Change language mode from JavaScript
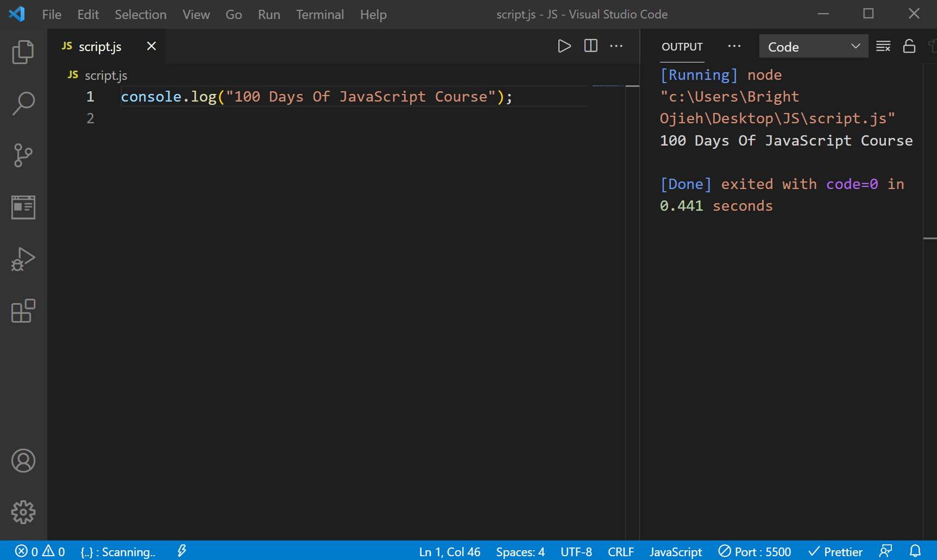 point(676,551)
